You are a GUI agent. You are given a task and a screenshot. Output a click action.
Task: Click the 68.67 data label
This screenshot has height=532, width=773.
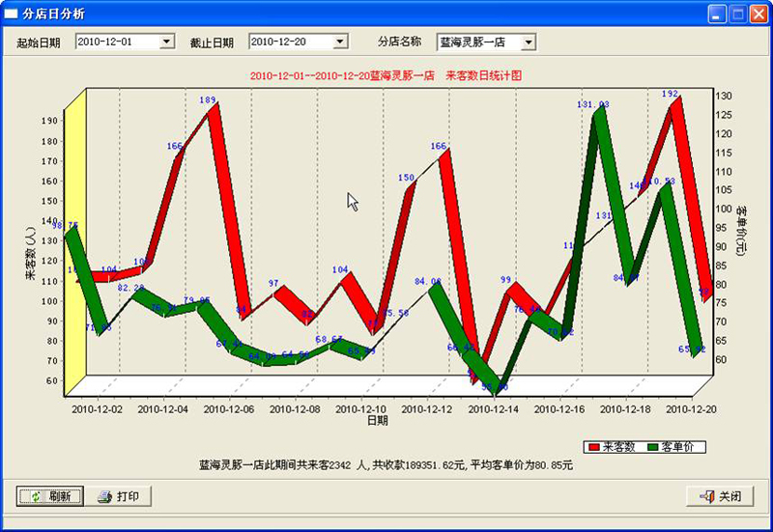pos(329,340)
